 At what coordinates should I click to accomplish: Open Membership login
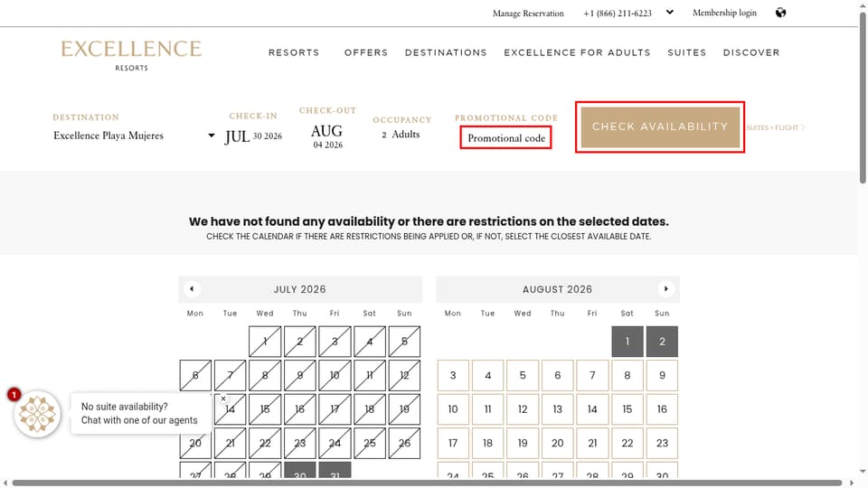724,13
